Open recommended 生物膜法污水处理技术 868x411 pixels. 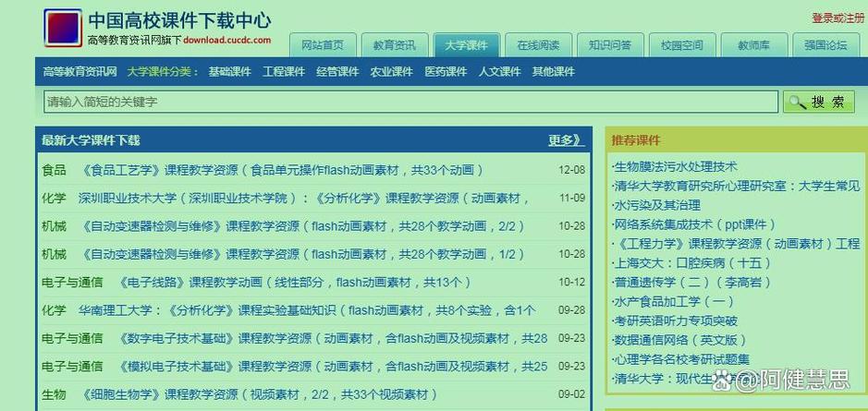[x=676, y=166]
